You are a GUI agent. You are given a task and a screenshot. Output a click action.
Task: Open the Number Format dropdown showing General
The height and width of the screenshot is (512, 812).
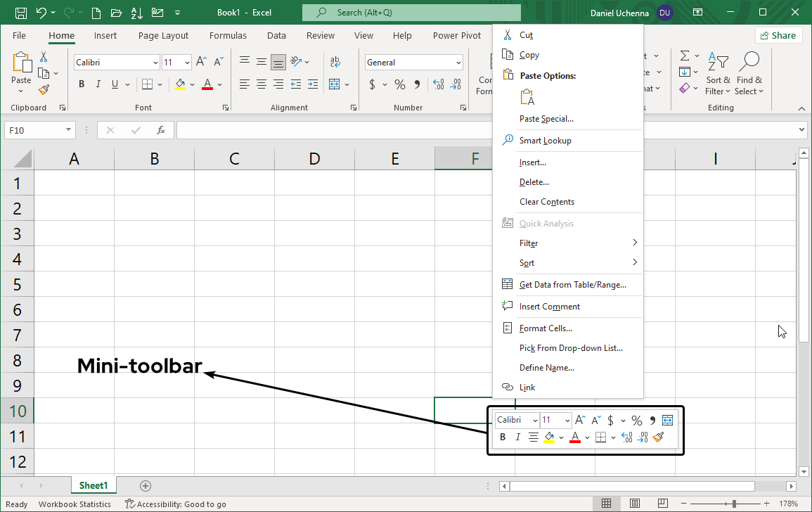point(413,62)
